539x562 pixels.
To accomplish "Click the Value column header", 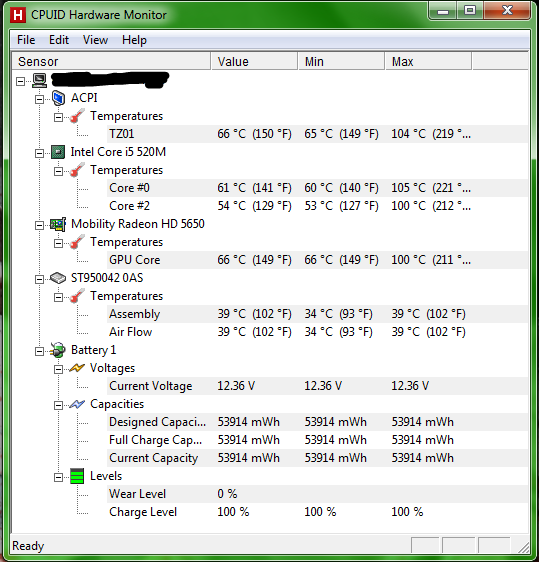I will tap(254, 61).
